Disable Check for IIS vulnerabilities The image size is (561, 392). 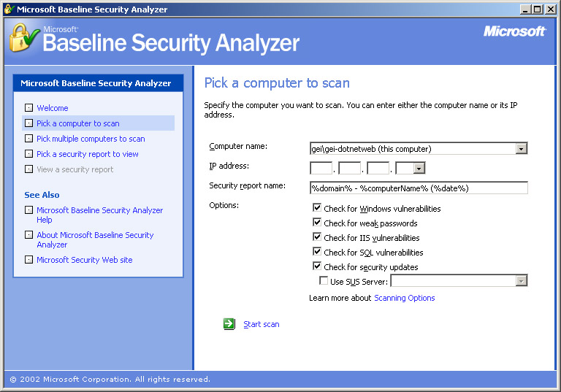click(x=317, y=237)
